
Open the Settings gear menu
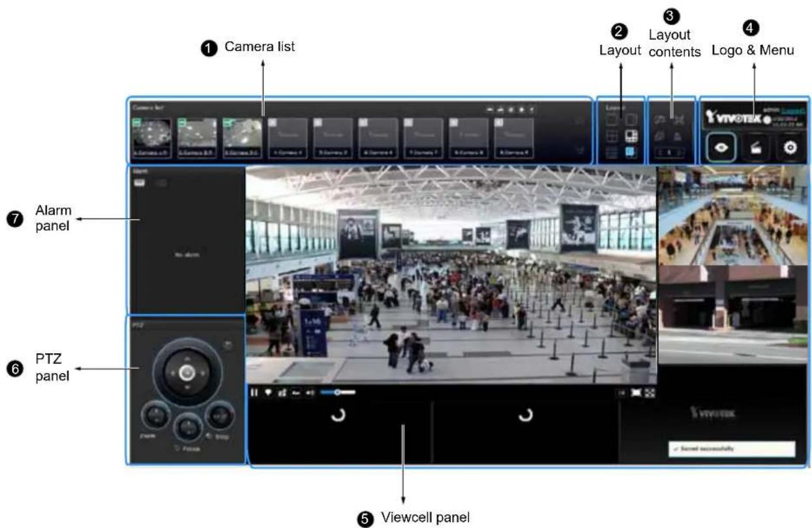(791, 148)
